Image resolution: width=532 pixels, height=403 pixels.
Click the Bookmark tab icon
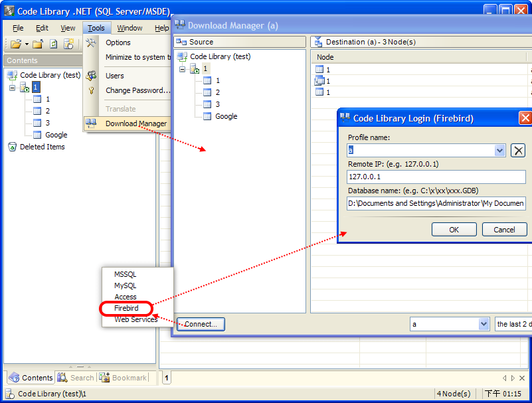pyautogui.click(x=104, y=378)
